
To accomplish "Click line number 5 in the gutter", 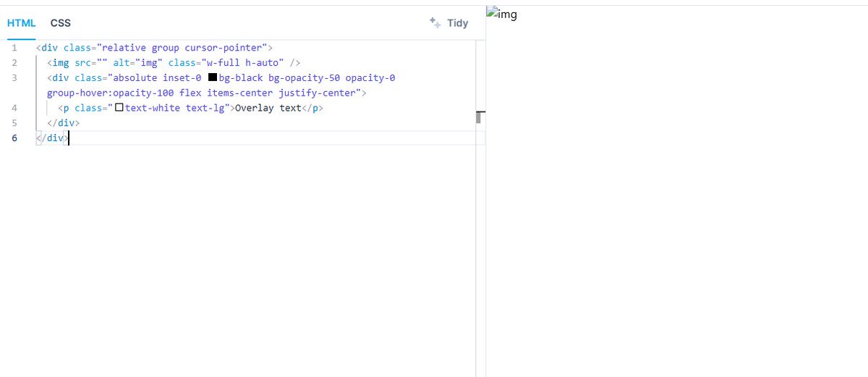I will point(14,123).
